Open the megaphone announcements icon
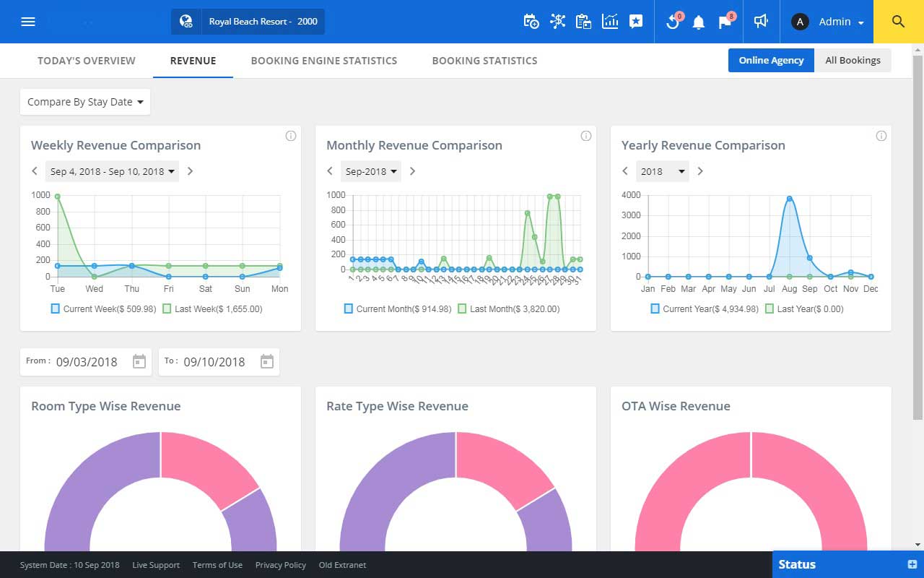Image resolution: width=924 pixels, height=578 pixels. pyautogui.click(x=760, y=22)
